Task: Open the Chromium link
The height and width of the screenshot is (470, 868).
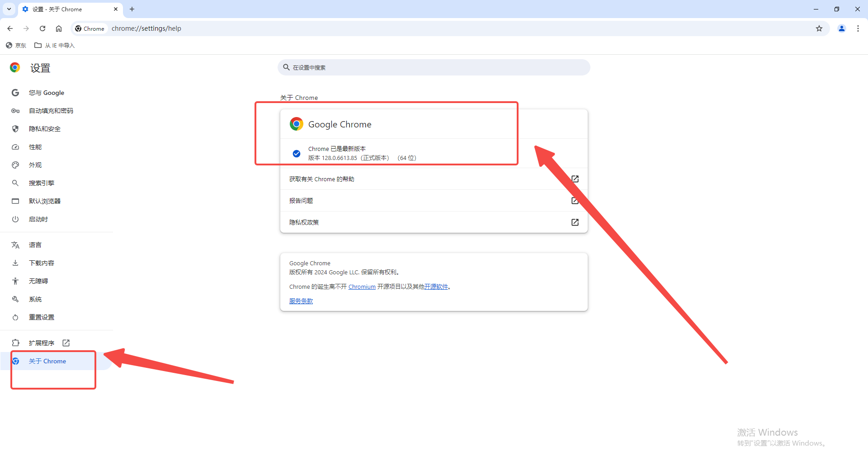Action: point(362,287)
